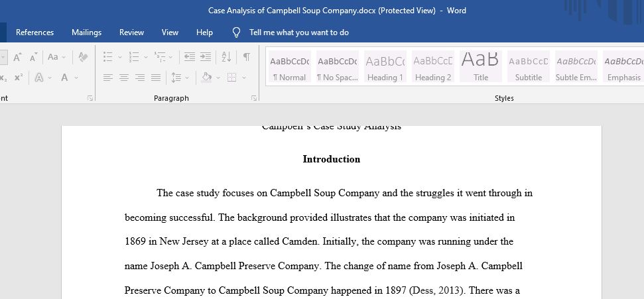This screenshot has width=644, height=299.
Task: Expand Numbering library dropdown
Action: (x=146, y=57)
